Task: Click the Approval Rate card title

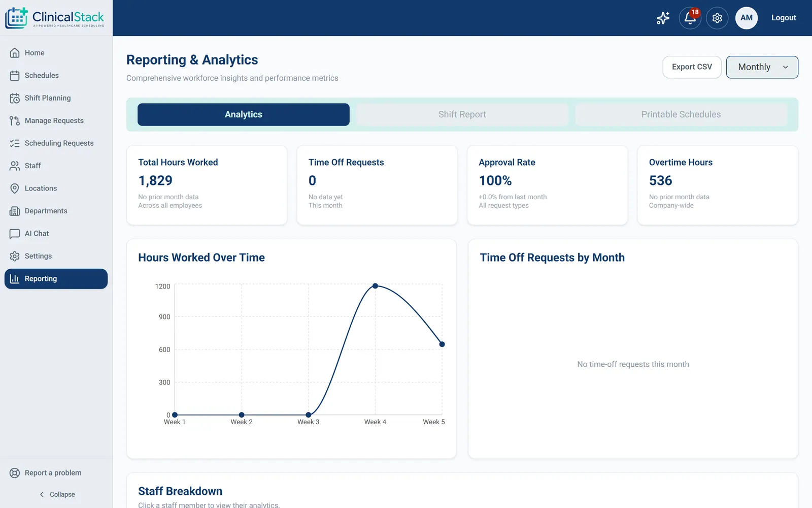Action: coord(507,163)
